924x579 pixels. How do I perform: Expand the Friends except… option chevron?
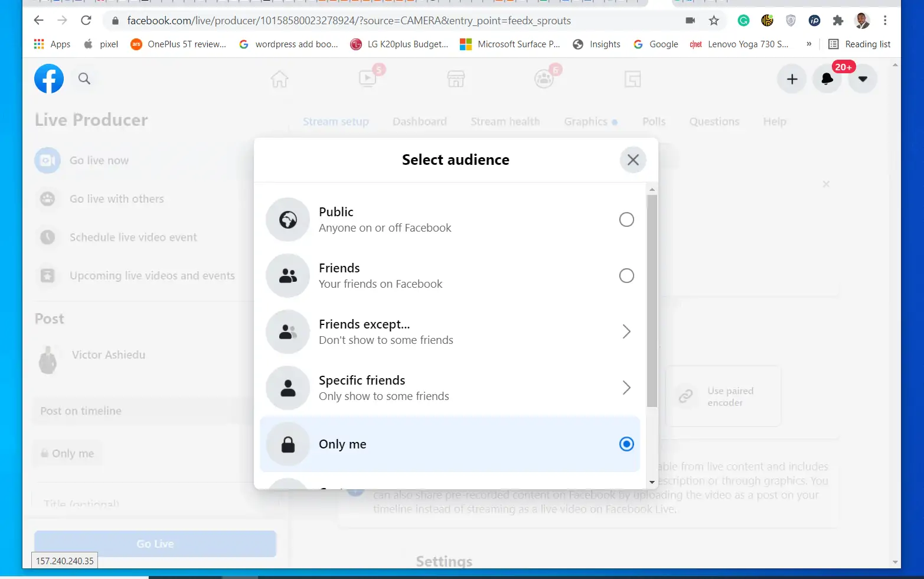pos(626,331)
